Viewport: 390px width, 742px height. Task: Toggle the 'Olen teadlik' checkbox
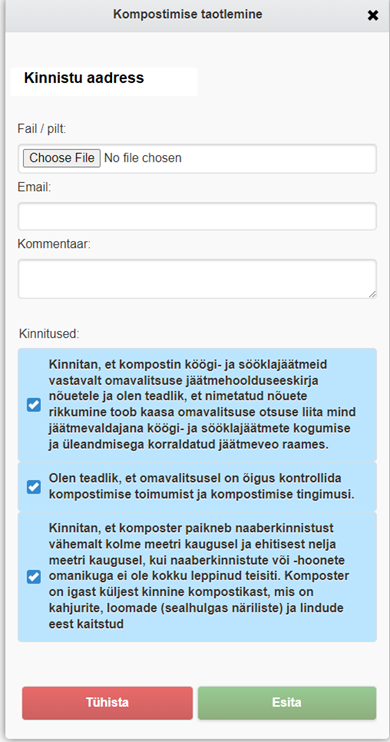(34, 486)
